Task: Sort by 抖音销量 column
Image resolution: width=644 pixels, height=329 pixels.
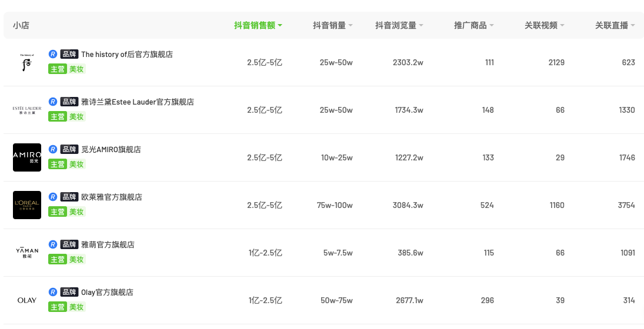Action: coord(333,25)
